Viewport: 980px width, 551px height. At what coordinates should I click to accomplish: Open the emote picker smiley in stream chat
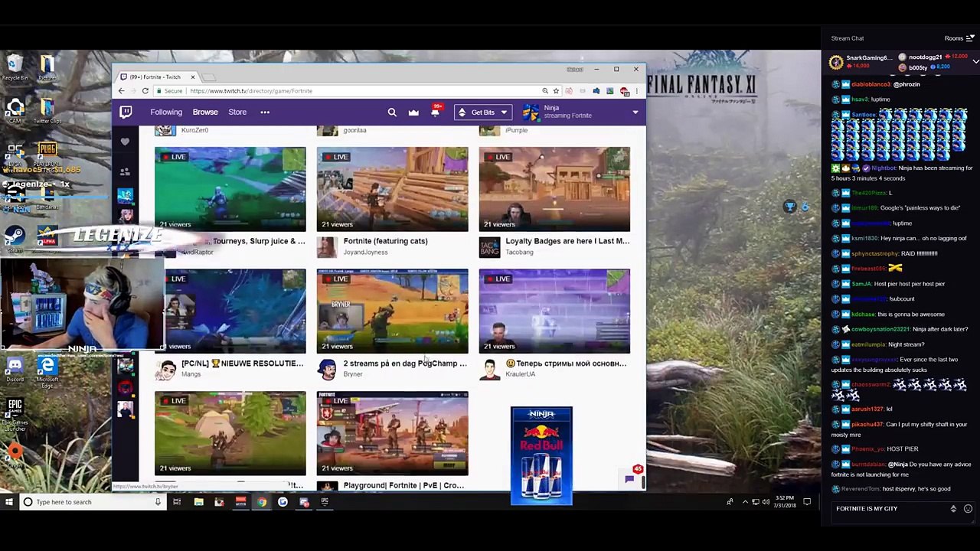[968, 509]
